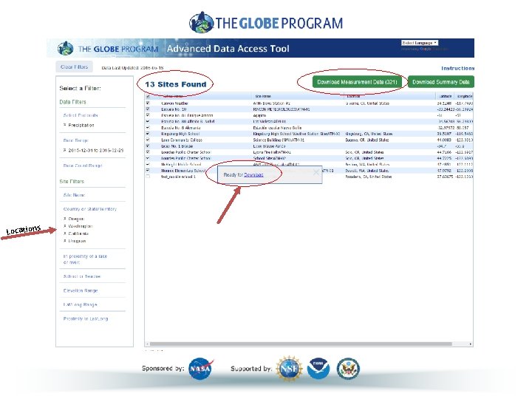Expand the proximity of a lake or river filter
Screen dimensions: 532x399
click(x=85, y=259)
